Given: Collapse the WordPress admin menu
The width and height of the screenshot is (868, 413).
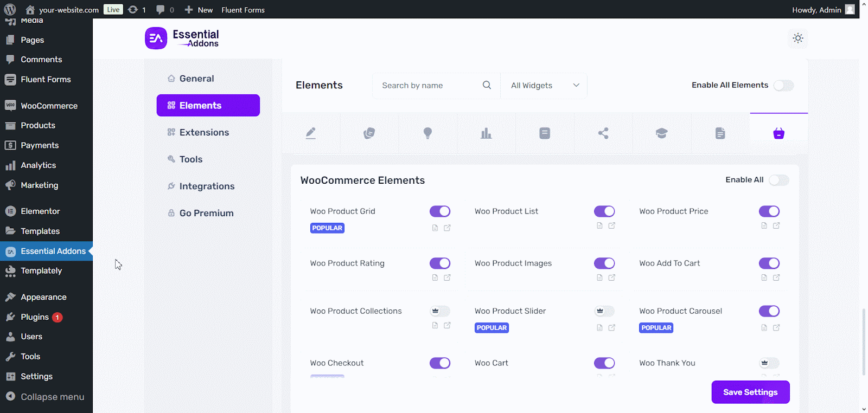Looking at the screenshot, I should point(46,397).
